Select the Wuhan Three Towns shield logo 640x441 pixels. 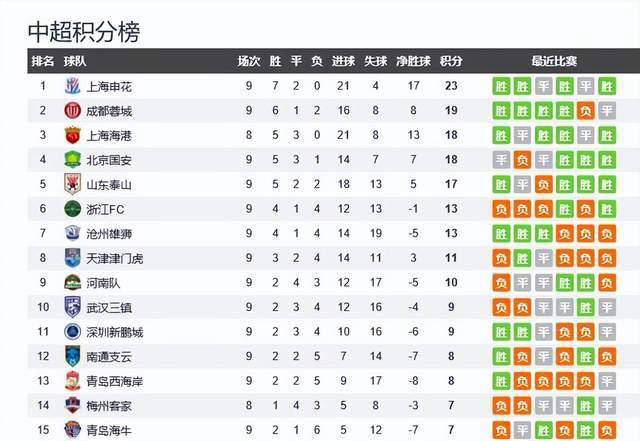click(73, 307)
